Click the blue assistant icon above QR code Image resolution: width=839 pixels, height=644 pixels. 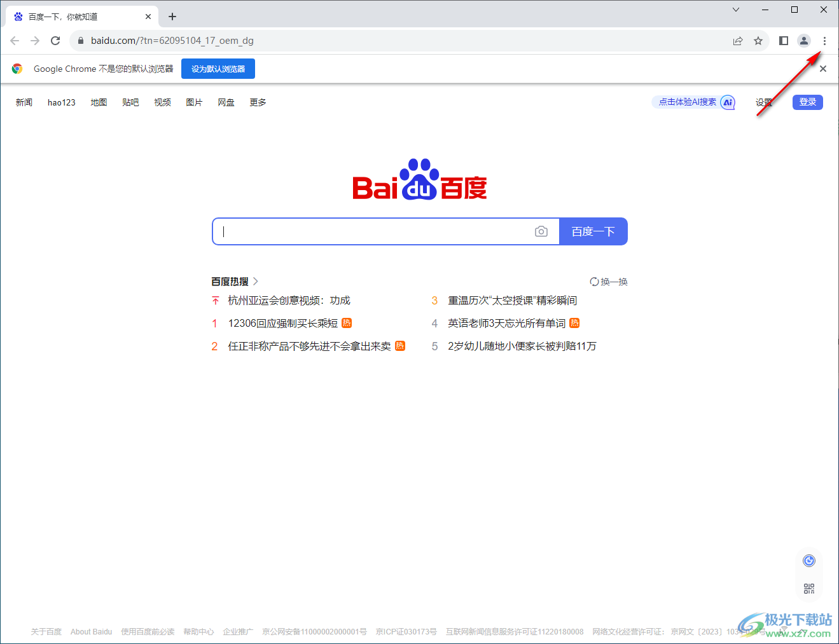[809, 561]
